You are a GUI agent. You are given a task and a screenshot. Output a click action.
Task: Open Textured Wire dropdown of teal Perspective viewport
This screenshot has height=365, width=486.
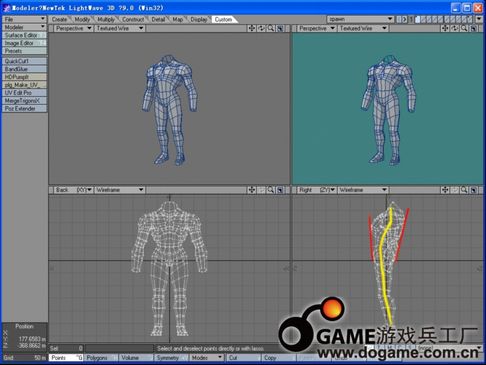pos(363,28)
